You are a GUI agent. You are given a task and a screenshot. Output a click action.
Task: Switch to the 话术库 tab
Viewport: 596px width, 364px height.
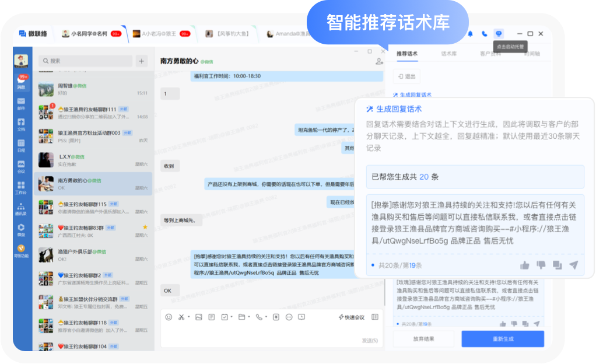(448, 54)
